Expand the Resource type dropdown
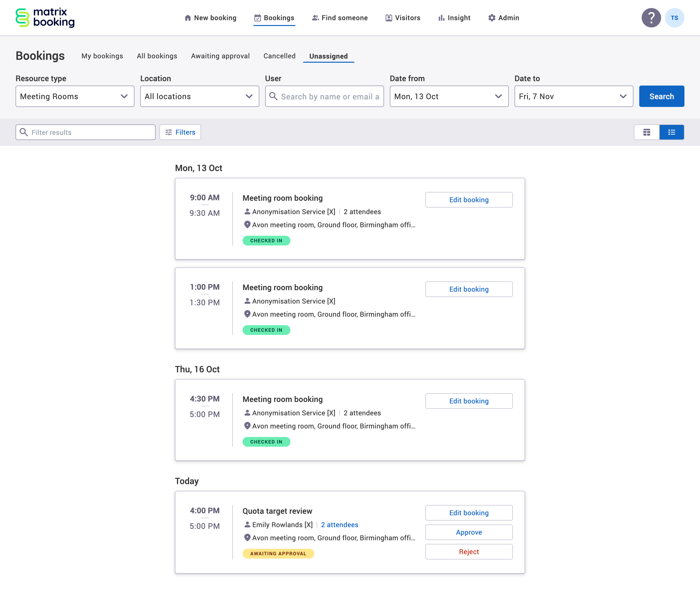 (75, 96)
